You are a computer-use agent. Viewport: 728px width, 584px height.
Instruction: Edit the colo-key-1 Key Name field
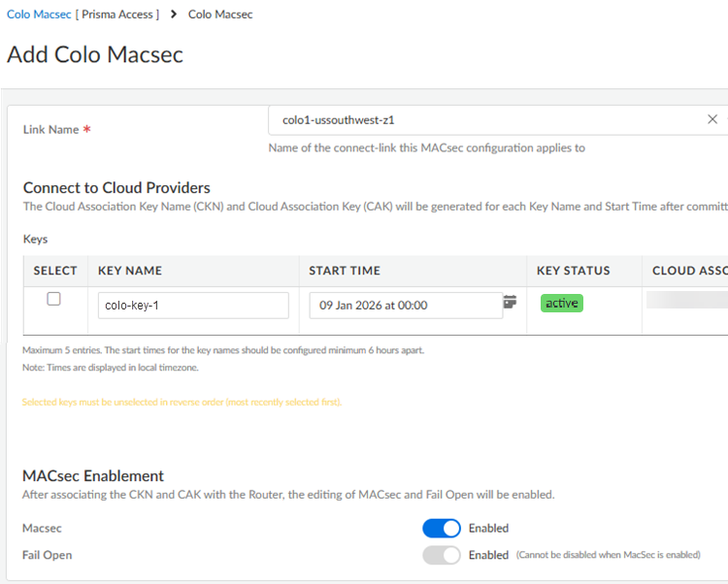point(193,306)
